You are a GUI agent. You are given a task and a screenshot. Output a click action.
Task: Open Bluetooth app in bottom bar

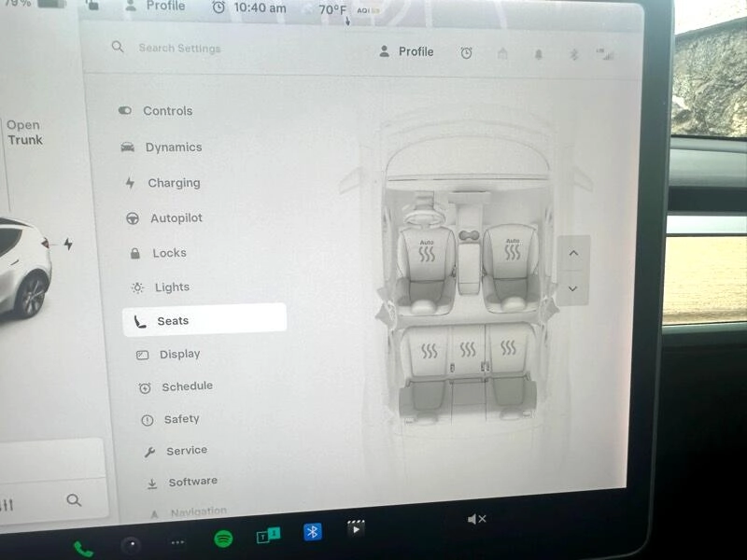[313, 531]
